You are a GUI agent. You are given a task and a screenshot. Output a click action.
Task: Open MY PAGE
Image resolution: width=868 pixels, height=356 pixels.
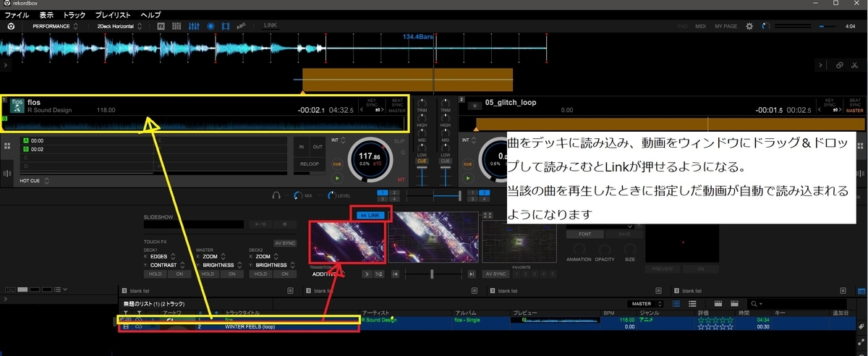tap(726, 26)
